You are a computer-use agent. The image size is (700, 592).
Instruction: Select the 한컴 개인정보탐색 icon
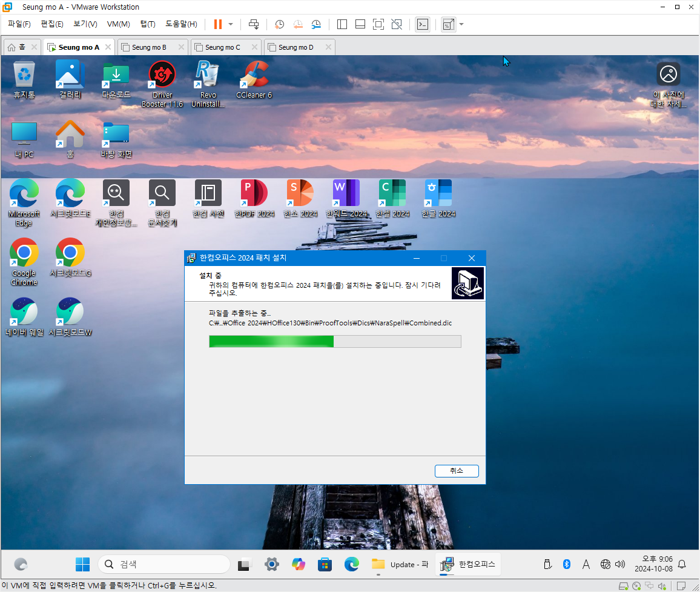tap(116, 203)
